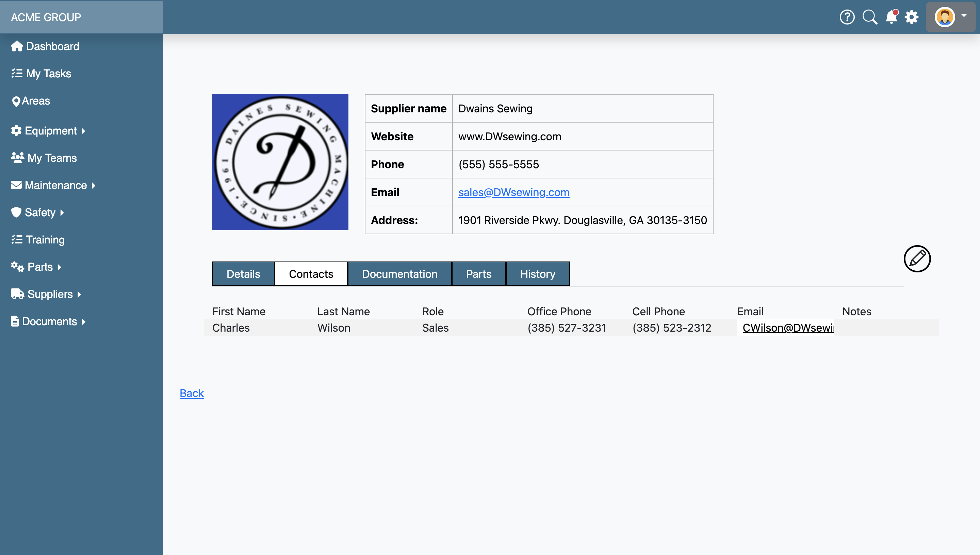Click the Back link
980x555 pixels.
tap(192, 393)
